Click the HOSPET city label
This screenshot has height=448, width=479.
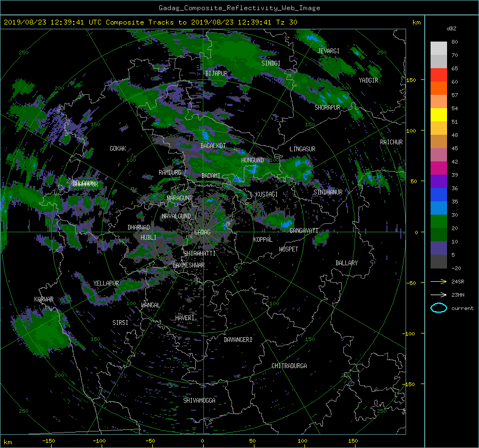pyautogui.click(x=288, y=249)
